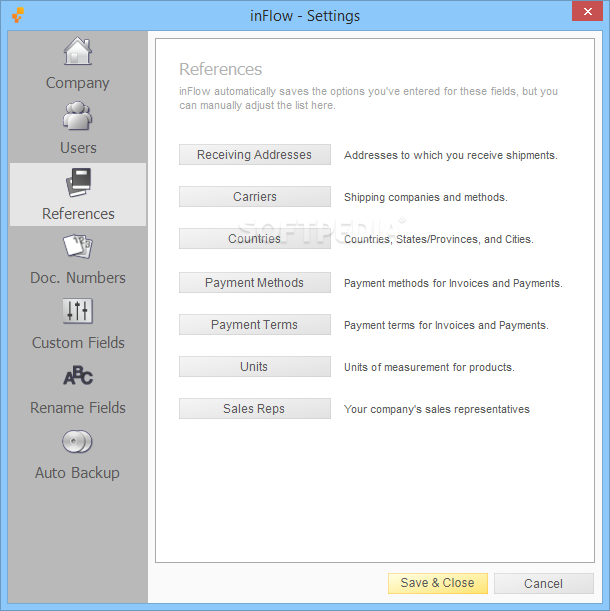Click 'Payment terms for Invoices and Payments.'

[x=446, y=325]
